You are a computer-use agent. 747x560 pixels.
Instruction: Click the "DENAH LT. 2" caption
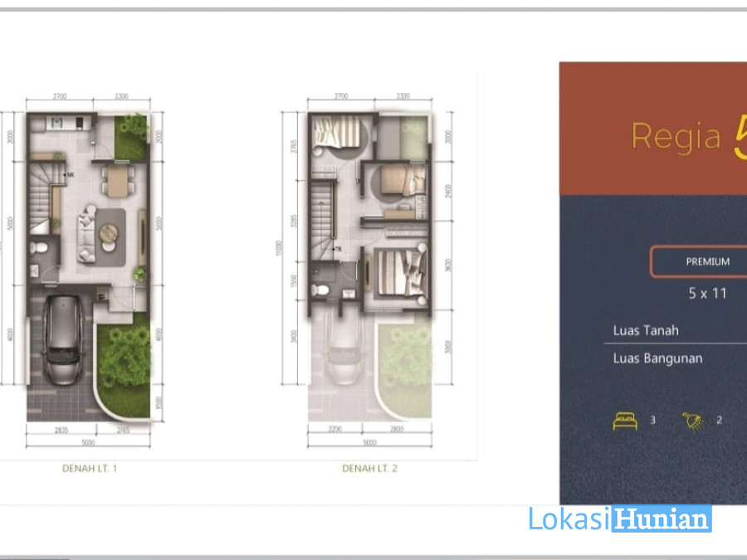coord(369,469)
